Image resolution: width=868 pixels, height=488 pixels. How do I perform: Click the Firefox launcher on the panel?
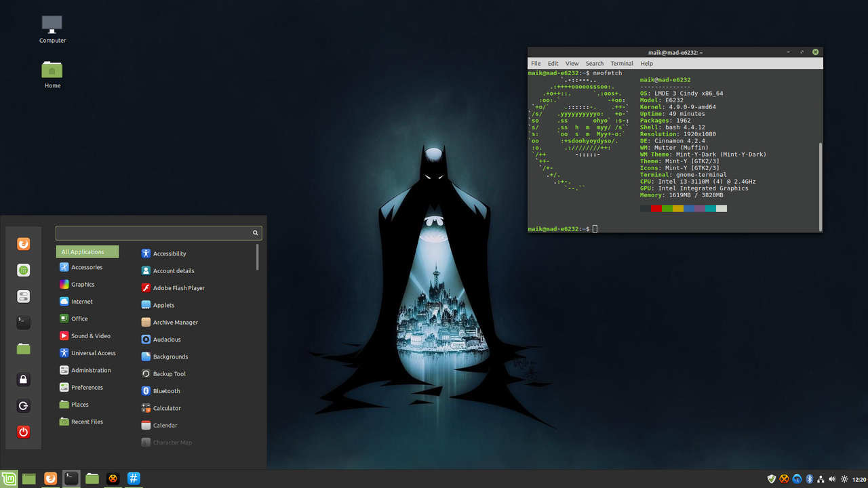50,479
